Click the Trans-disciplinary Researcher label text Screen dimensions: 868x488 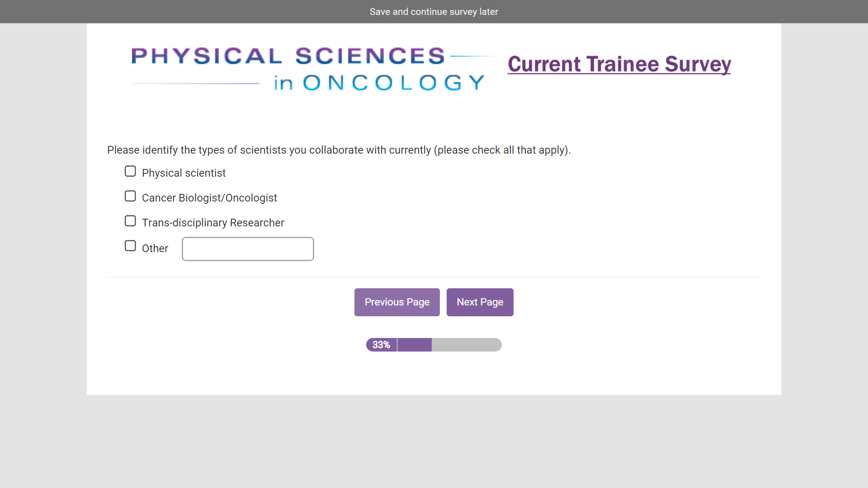point(213,223)
